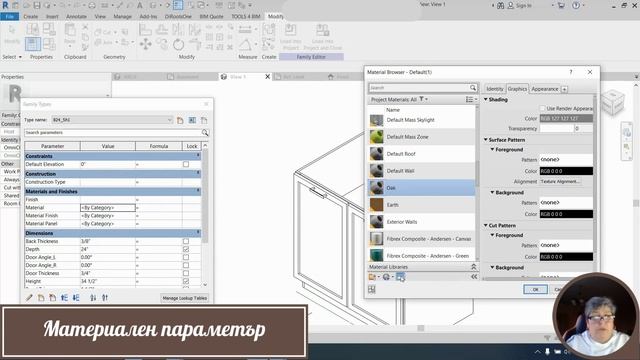The image size is (640, 360).
Task: Click New Parameter icon at Family Types bottom
Action: tap(41, 298)
